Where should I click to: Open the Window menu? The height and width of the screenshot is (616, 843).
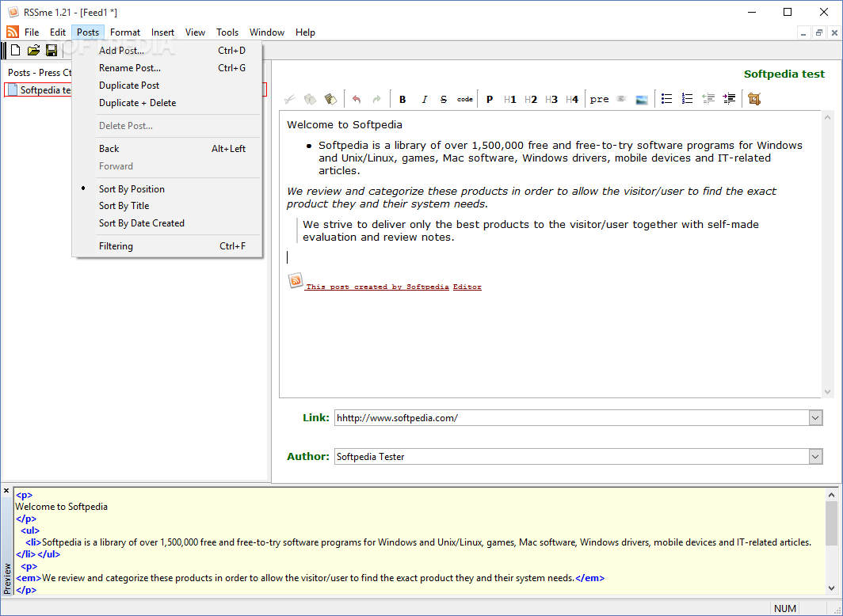267,32
